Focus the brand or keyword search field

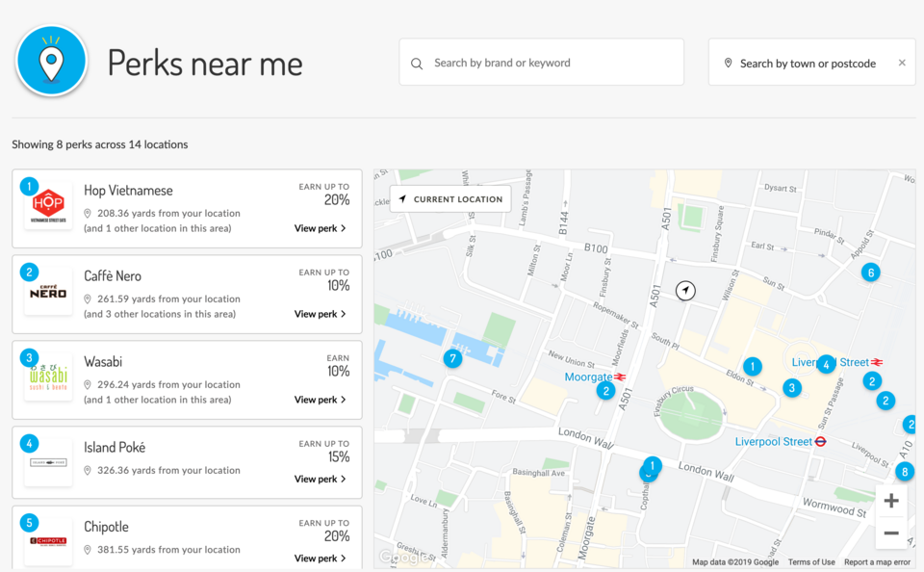[542, 63]
